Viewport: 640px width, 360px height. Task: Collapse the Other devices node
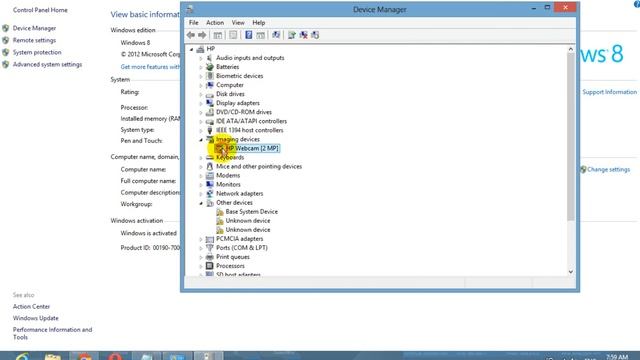coord(201,203)
